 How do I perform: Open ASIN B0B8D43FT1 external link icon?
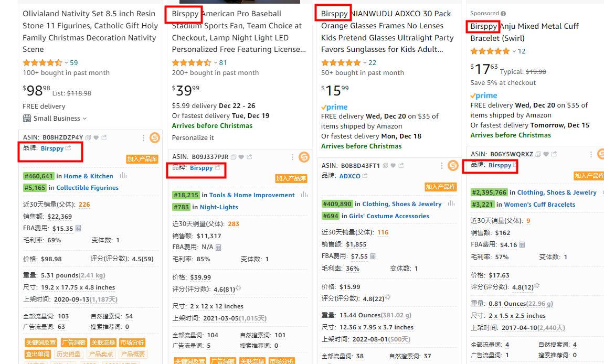click(401, 165)
